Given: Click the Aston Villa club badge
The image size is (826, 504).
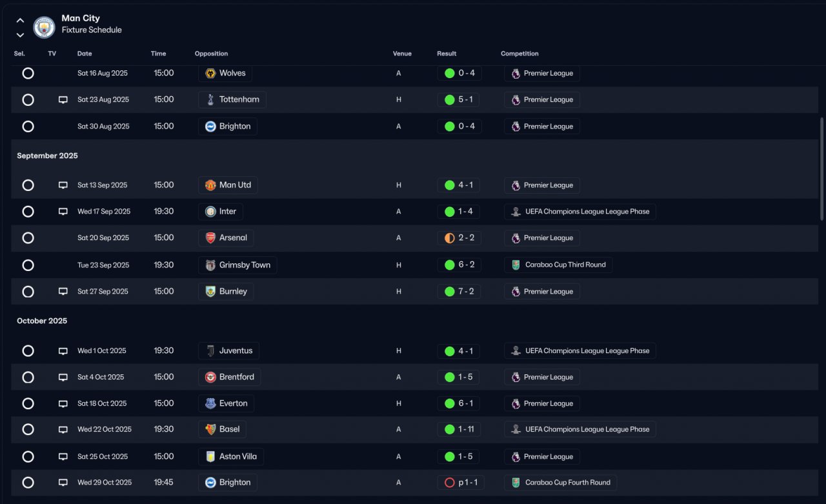Looking at the screenshot, I should click(210, 457).
